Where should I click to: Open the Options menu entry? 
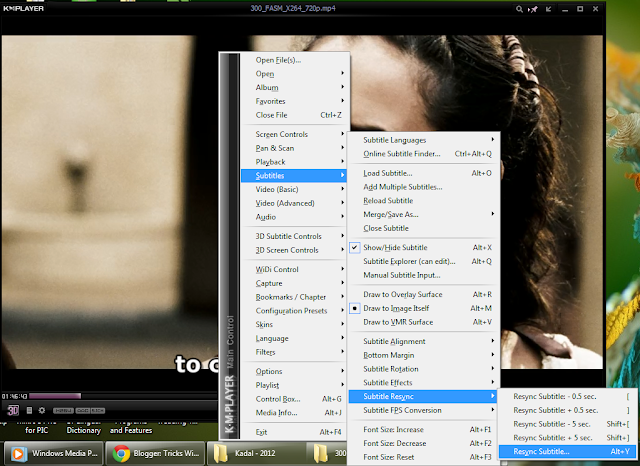[294, 371]
